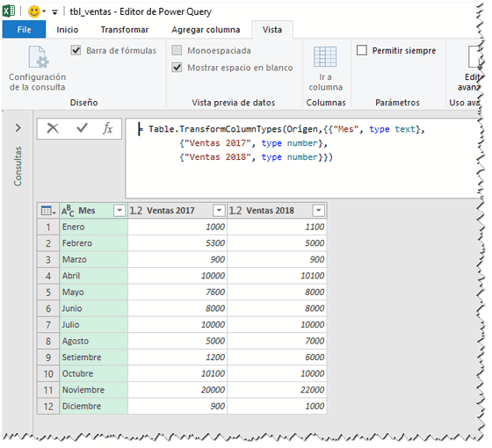
Task: Select the Ventas 2018 column header
Action: click(x=277, y=211)
